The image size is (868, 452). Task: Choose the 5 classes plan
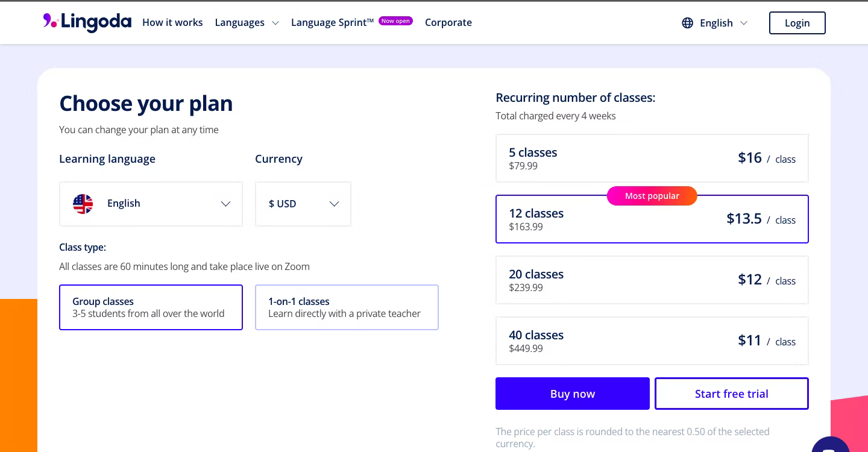652,159
